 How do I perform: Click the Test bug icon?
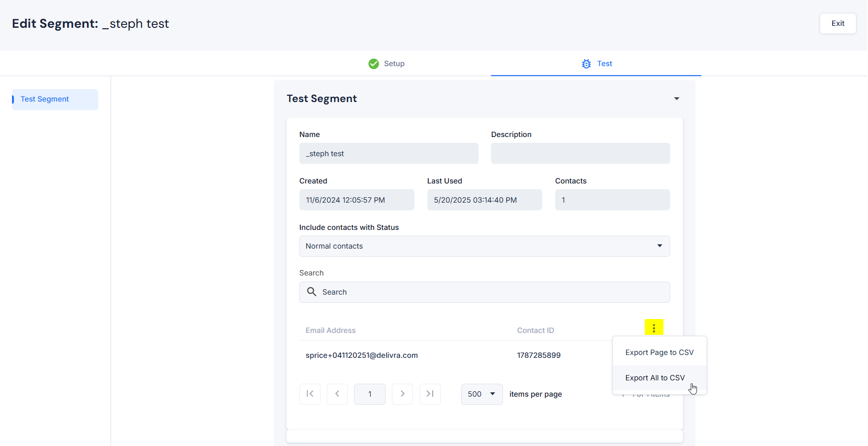coord(586,64)
